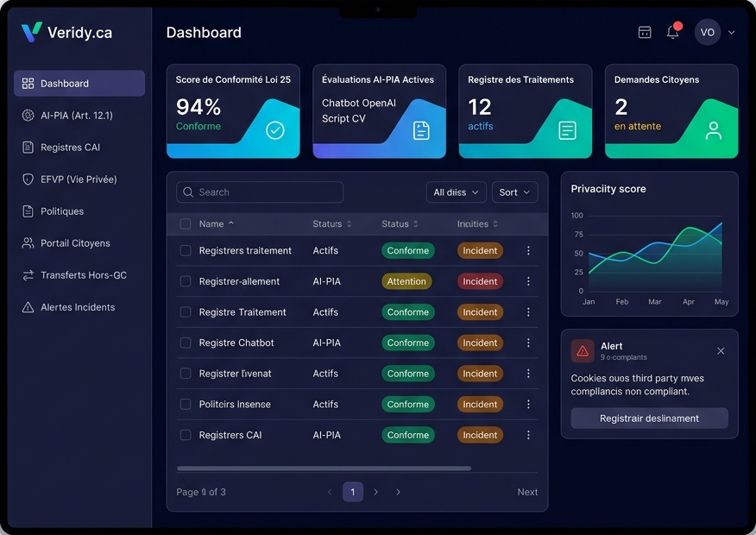Sort table by Name column
Screen dimensions: 756x535
click(x=217, y=223)
